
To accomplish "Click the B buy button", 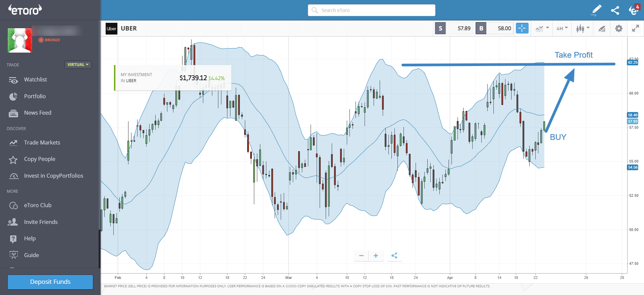I will tap(481, 28).
